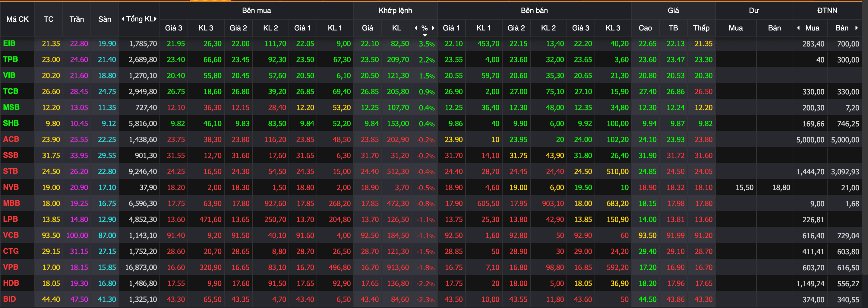This screenshot has height=308, width=868.
Task: Click the Bên mua group header
Action: click(257, 11)
